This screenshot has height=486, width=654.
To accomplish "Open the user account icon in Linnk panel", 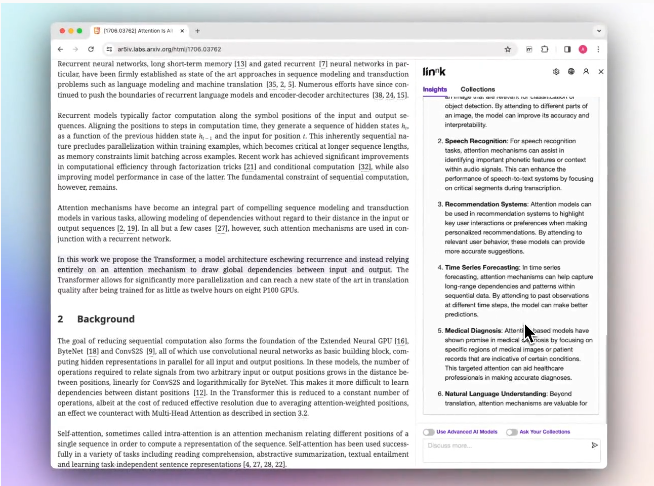I will (x=586, y=71).
